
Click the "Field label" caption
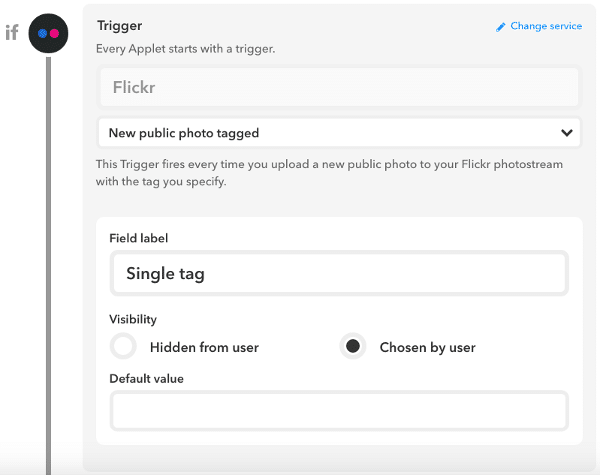[139, 238]
